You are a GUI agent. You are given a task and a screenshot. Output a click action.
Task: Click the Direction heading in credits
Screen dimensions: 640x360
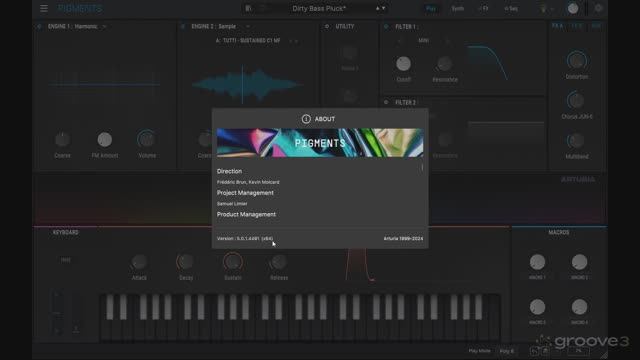229,171
